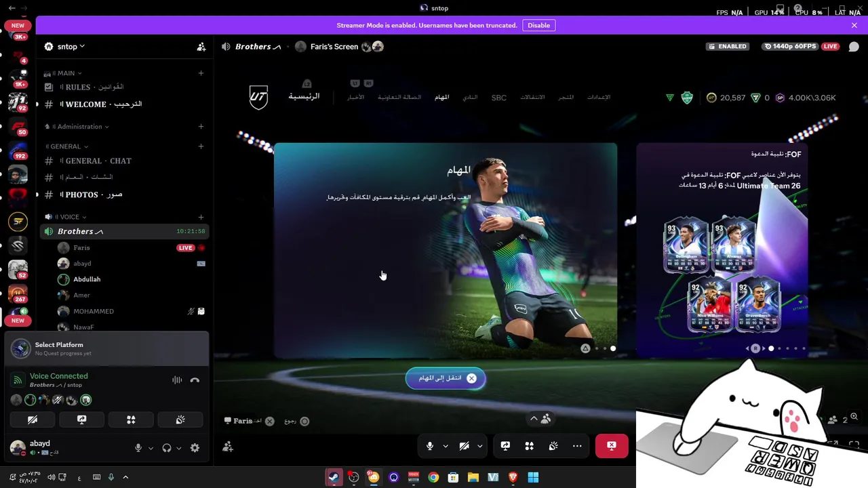Select Abdullah in voice member list
The width and height of the screenshot is (868, 488).
131,279
